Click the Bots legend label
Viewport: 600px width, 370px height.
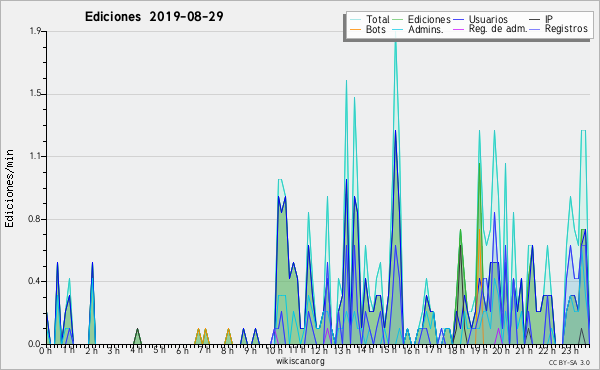[375, 29]
